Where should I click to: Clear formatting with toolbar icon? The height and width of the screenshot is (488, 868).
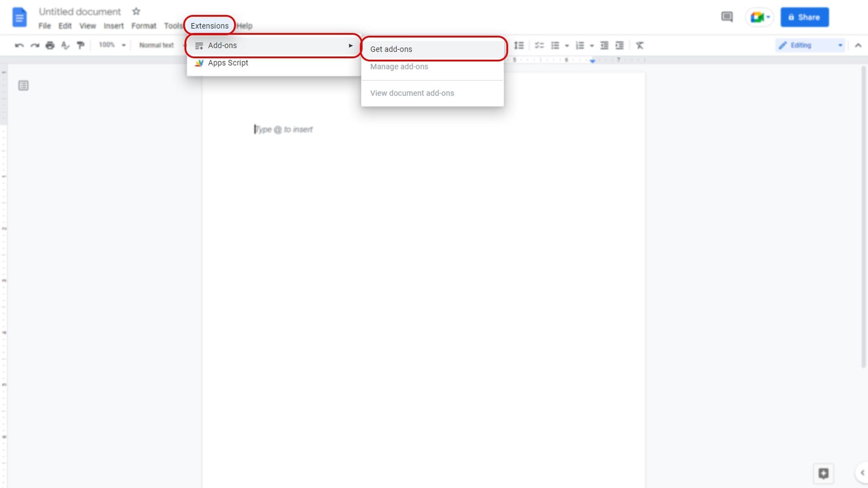[x=640, y=45]
